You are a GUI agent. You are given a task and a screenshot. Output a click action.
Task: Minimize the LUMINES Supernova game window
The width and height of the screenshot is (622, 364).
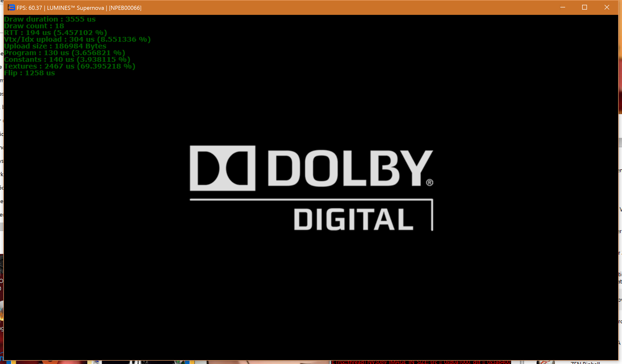click(562, 7)
